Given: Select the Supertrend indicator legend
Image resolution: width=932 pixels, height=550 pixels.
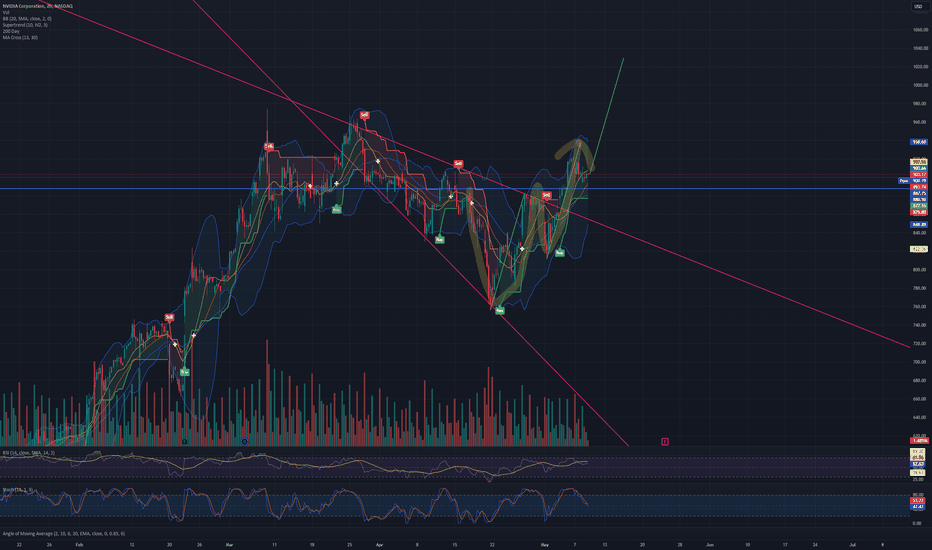Looking at the screenshot, I should [x=25, y=25].
